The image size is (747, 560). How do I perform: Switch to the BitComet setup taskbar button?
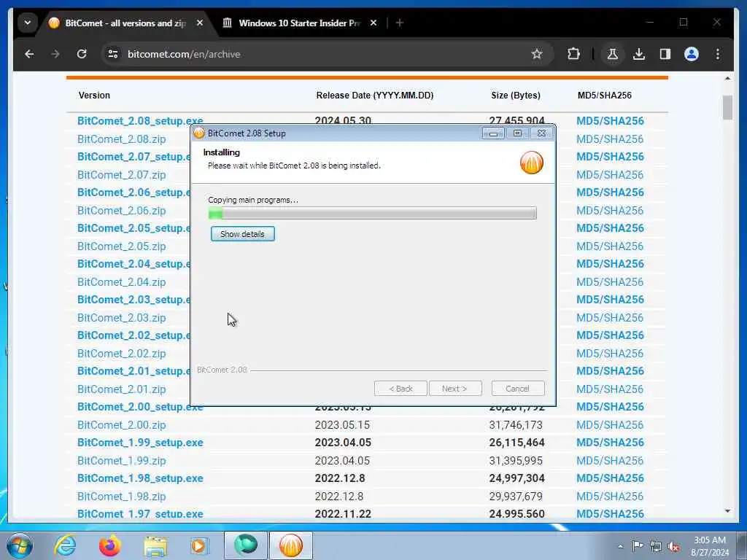coord(291,545)
